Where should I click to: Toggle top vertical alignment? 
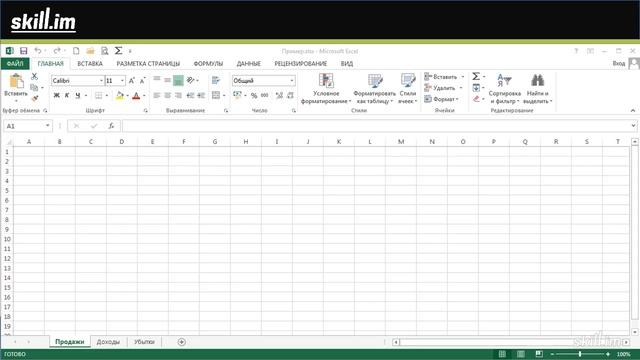coord(157,80)
